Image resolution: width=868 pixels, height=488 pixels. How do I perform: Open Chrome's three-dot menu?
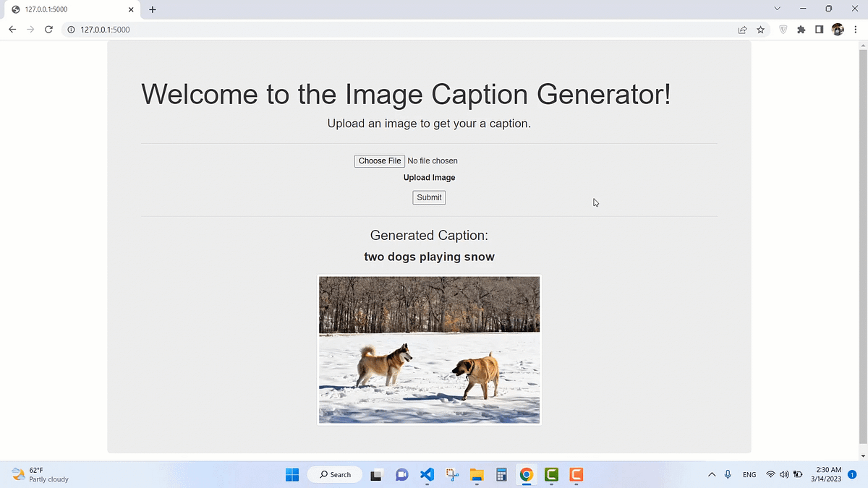(855, 30)
